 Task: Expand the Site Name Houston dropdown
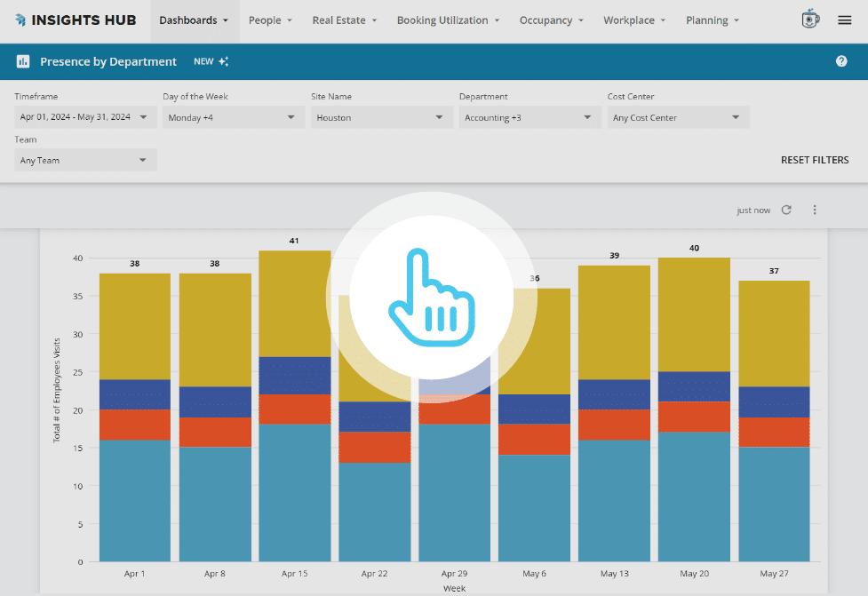381,117
